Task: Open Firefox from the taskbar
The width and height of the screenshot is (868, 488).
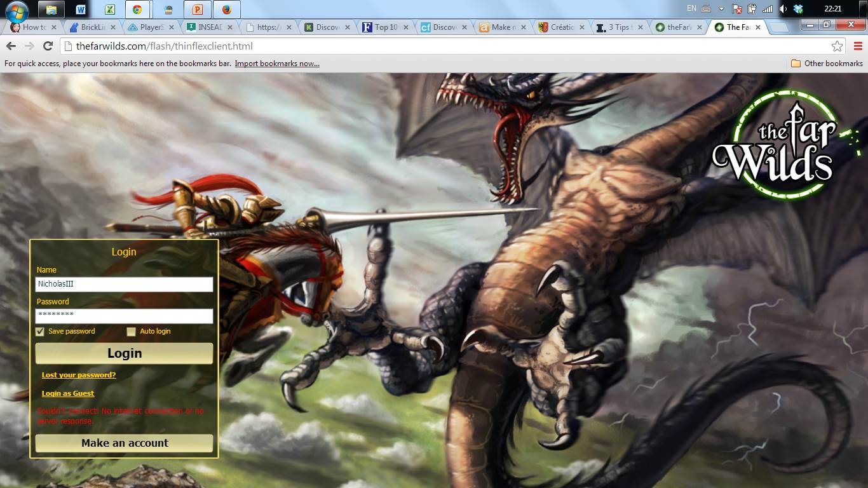Action: (x=226, y=10)
